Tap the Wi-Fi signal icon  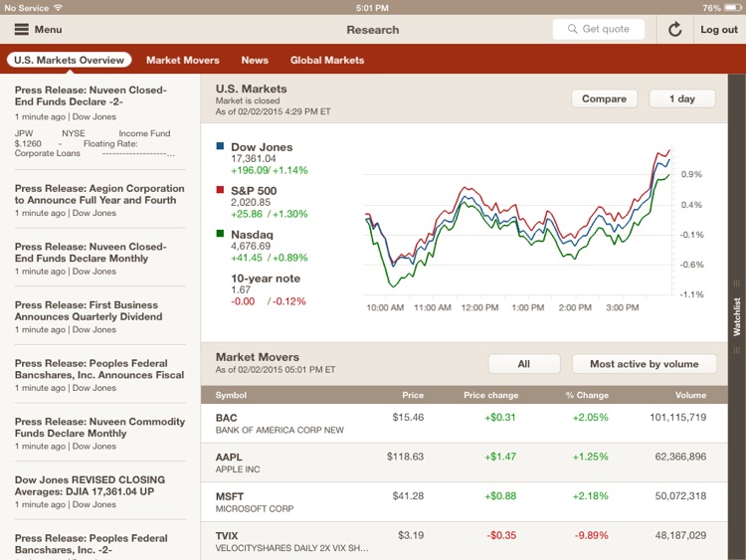[x=59, y=8]
